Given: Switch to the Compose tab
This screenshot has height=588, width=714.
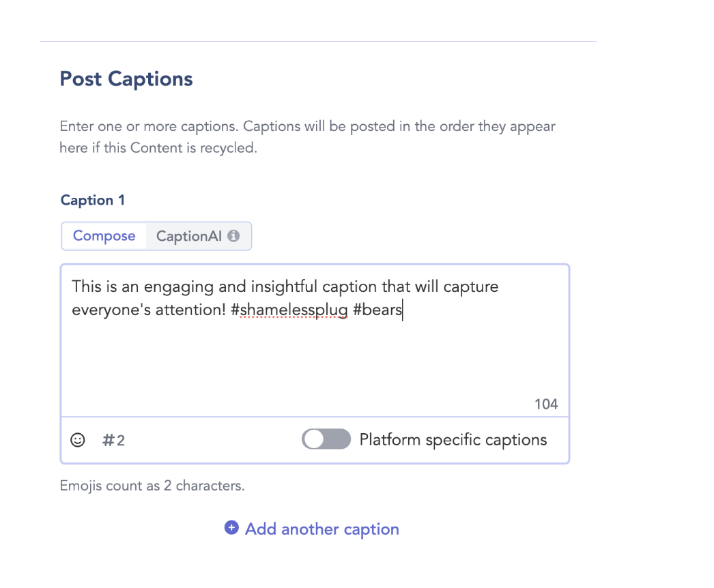Looking at the screenshot, I should [104, 236].
